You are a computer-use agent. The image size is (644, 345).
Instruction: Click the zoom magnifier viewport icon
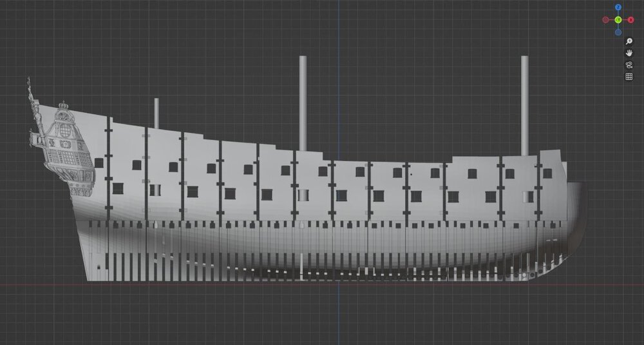coord(629,41)
